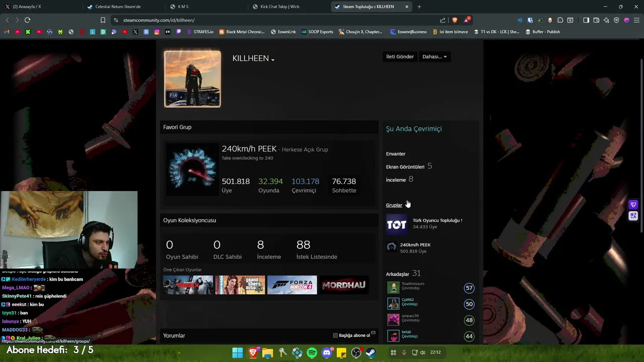
Task: Click the volume speaker icon in tray
Action: click(x=422, y=352)
